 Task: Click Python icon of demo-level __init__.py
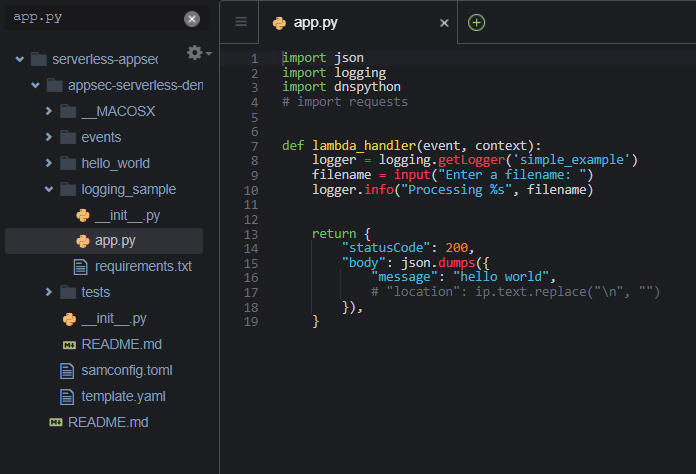pos(69,319)
